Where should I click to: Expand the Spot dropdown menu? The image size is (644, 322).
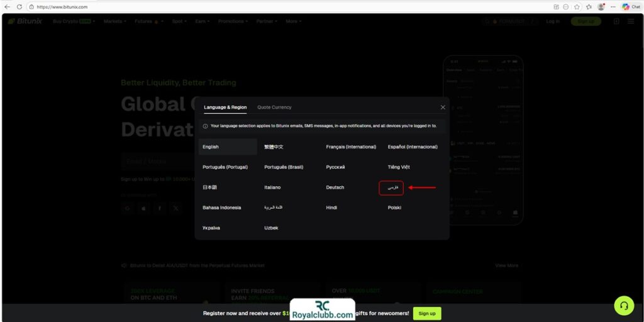pyautogui.click(x=179, y=21)
